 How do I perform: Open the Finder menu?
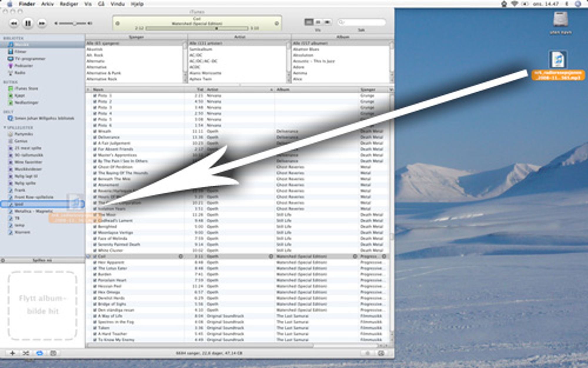pyautogui.click(x=27, y=4)
